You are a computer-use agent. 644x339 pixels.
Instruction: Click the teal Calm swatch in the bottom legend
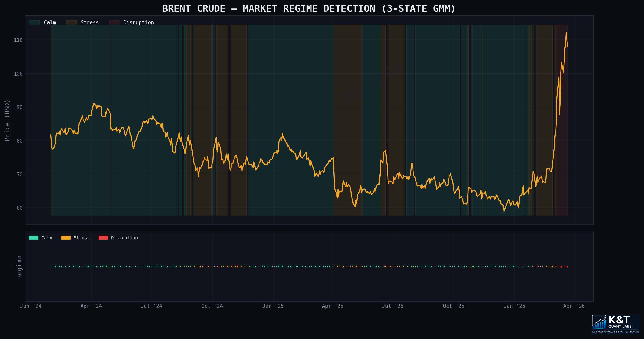coord(33,237)
